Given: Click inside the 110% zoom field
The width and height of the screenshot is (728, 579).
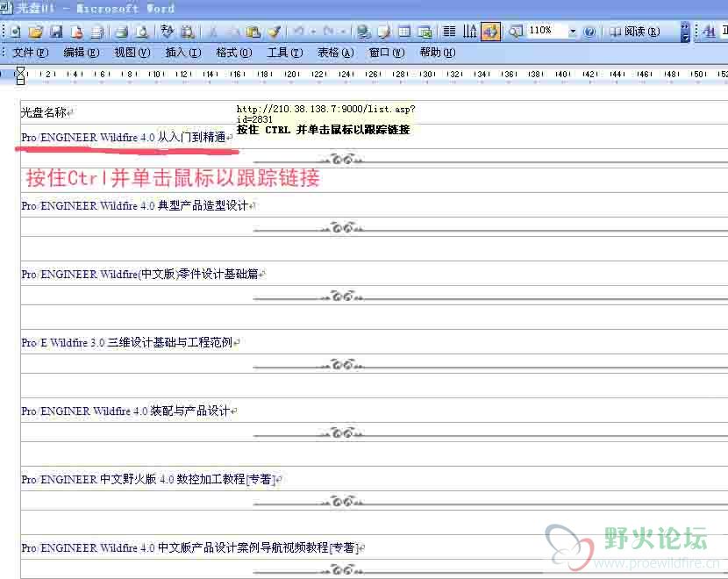Looking at the screenshot, I should pyautogui.click(x=546, y=31).
